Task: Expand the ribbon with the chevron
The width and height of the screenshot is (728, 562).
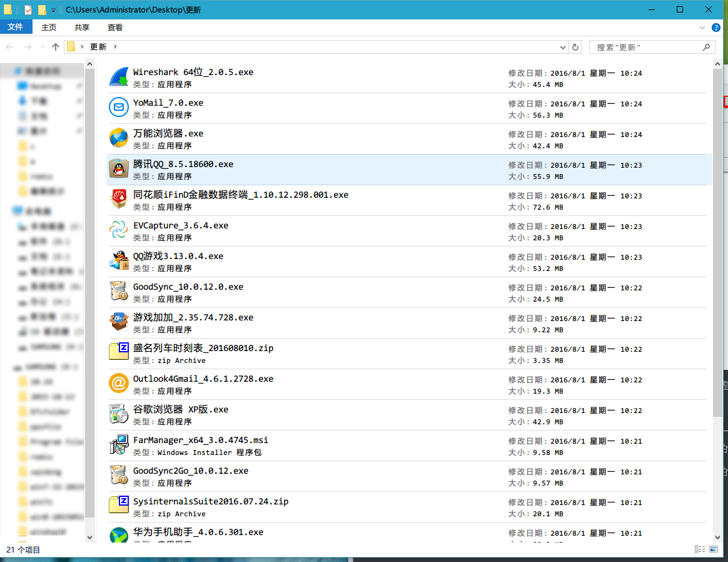Action: [x=702, y=28]
